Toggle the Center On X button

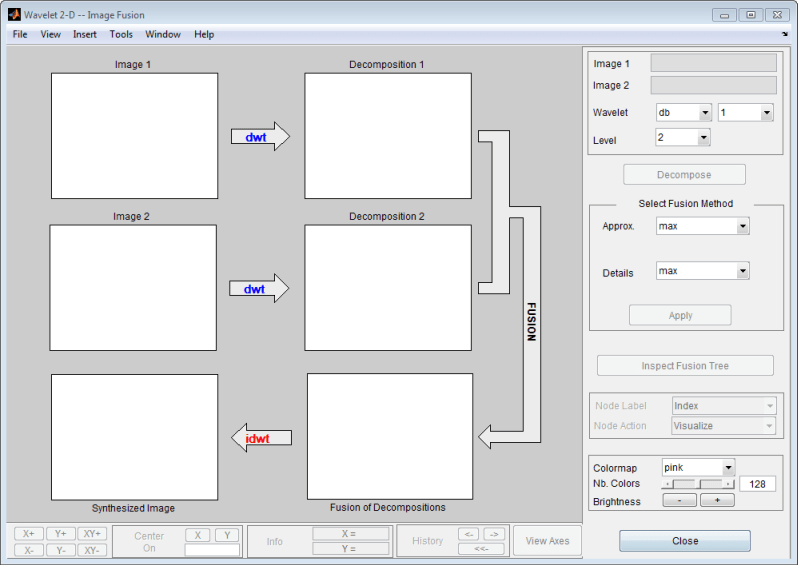(197, 535)
